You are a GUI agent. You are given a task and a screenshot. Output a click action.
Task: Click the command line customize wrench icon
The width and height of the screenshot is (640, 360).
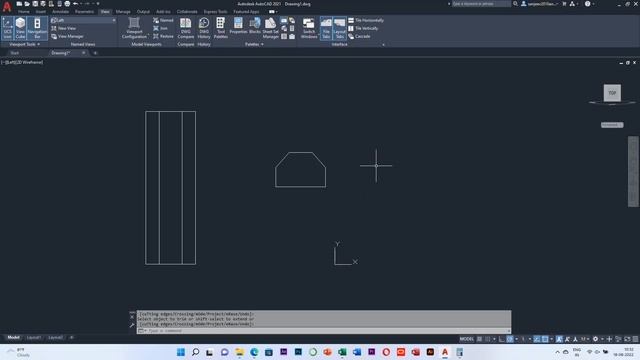tap(132, 325)
